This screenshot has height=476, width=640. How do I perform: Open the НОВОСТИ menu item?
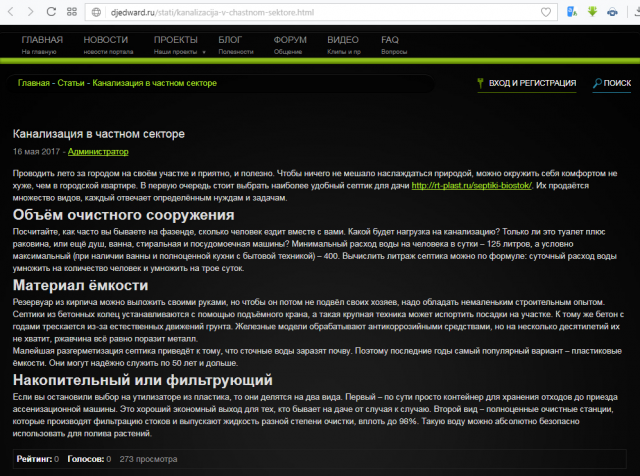click(108, 44)
